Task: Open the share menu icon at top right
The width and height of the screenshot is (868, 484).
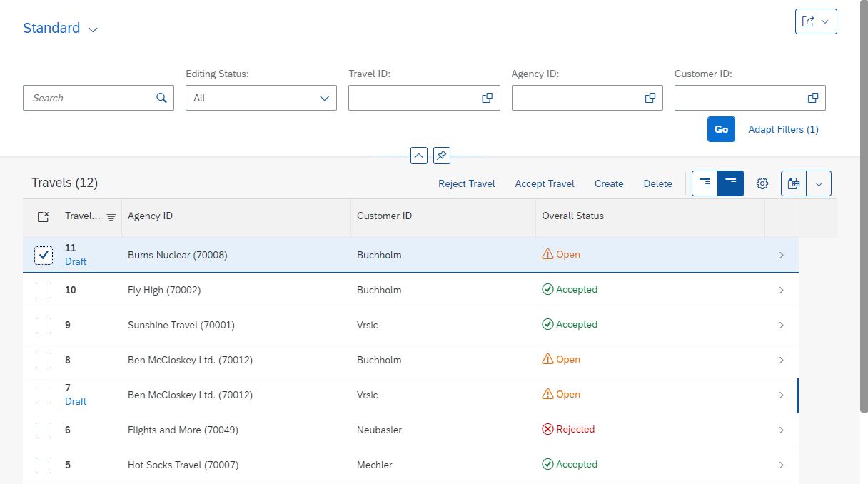Action: [808, 21]
